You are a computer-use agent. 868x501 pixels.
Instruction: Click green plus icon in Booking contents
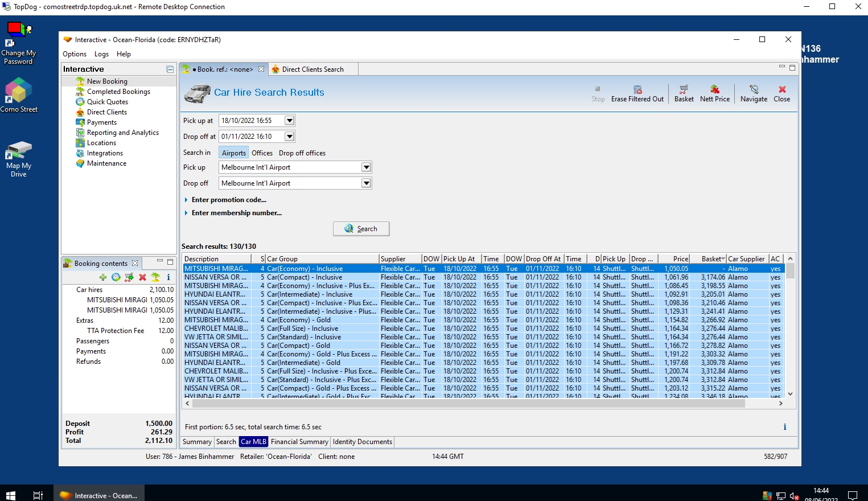point(102,277)
